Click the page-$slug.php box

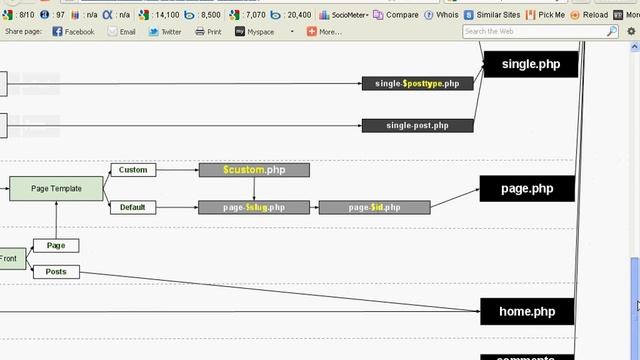(254, 207)
